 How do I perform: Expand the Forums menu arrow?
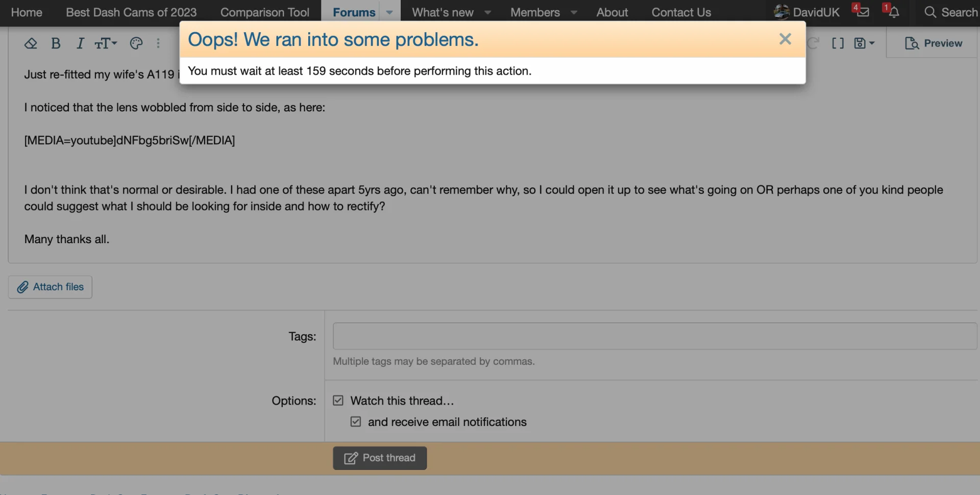tap(389, 12)
